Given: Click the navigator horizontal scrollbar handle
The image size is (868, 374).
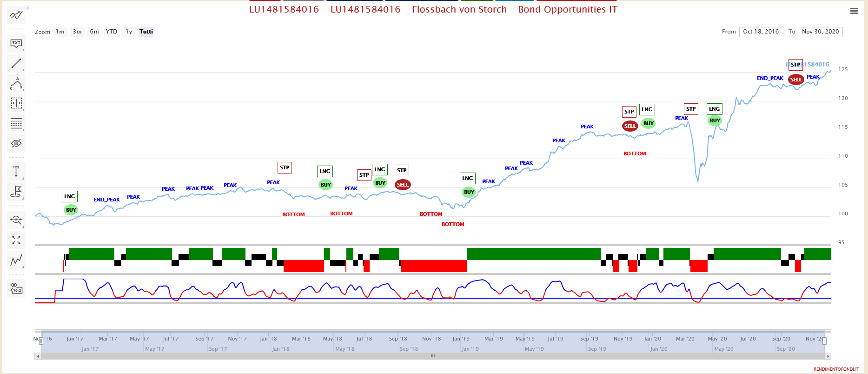Looking at the screenshot, I should point(432,356).
